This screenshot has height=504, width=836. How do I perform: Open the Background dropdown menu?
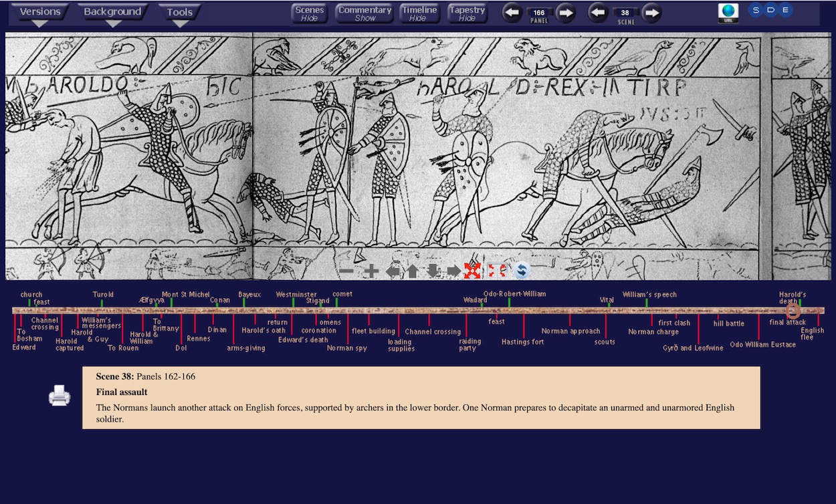pyautogui.click(x=112, y=13)
